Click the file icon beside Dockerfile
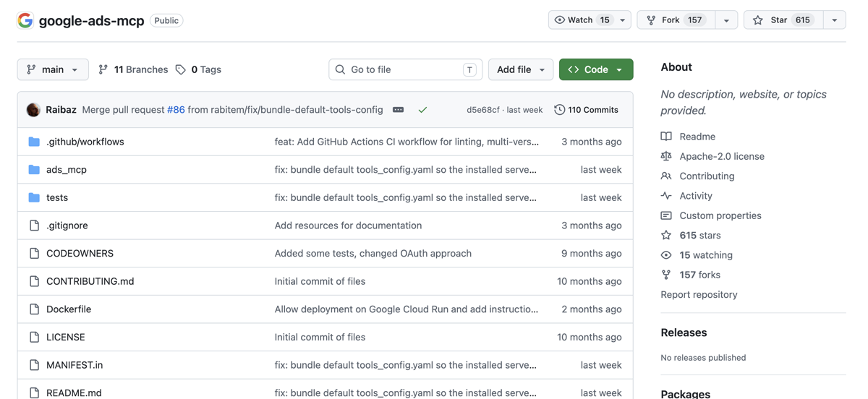This screenshot has width=868, height=399. [x=34, y=309]
